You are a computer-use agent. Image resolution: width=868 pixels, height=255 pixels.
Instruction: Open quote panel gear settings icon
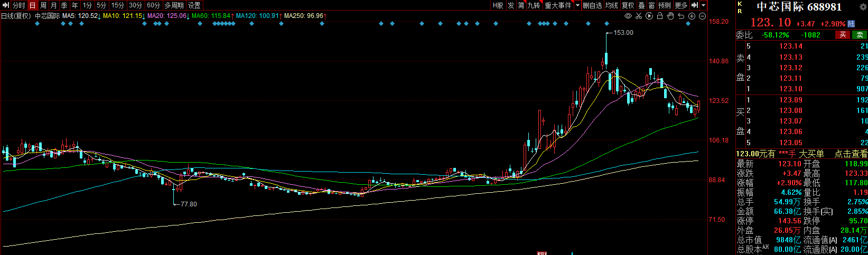[x=863, y=7]
